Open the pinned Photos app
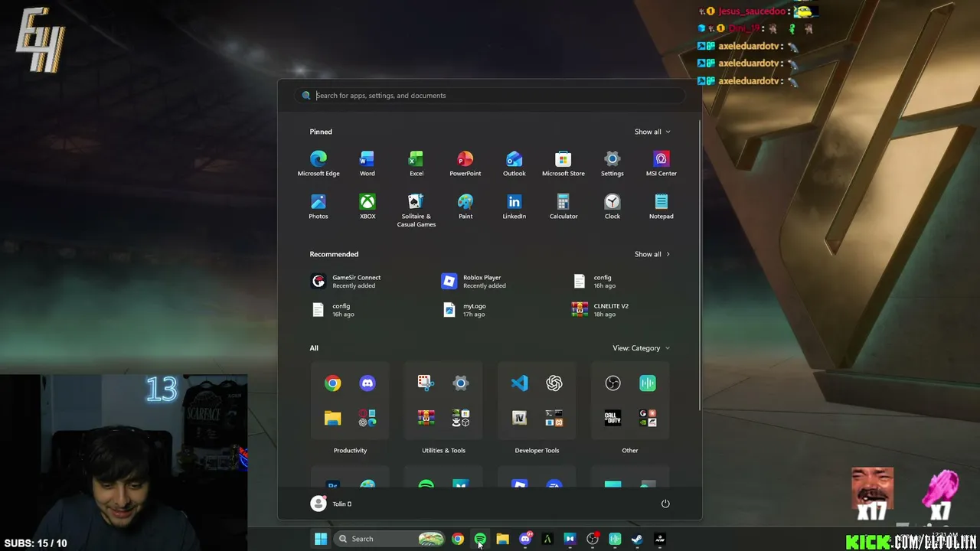Image resolution: width=980 pixels, height=551 pixels. pos(318,207)
